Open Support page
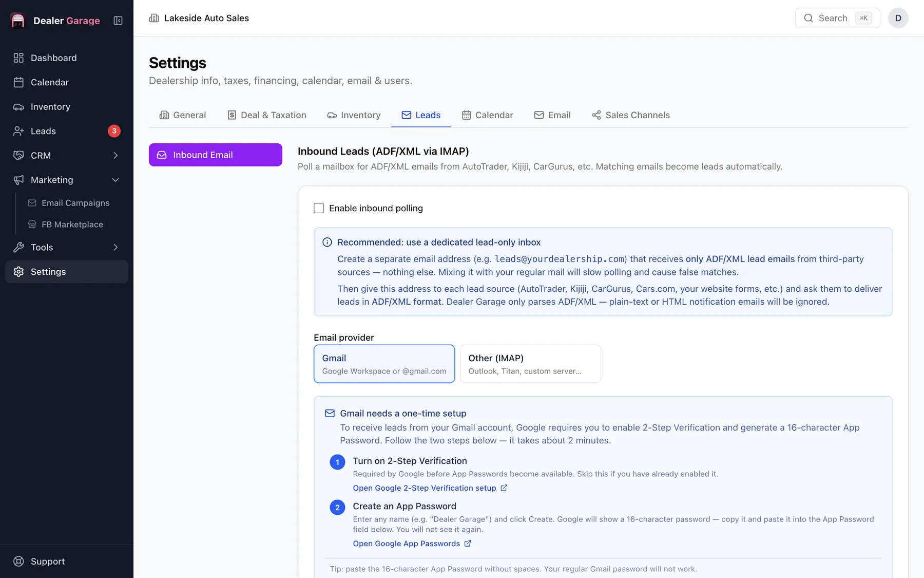Image resolution: width=924 pixels, height=578 pixels. coord(67,562)
